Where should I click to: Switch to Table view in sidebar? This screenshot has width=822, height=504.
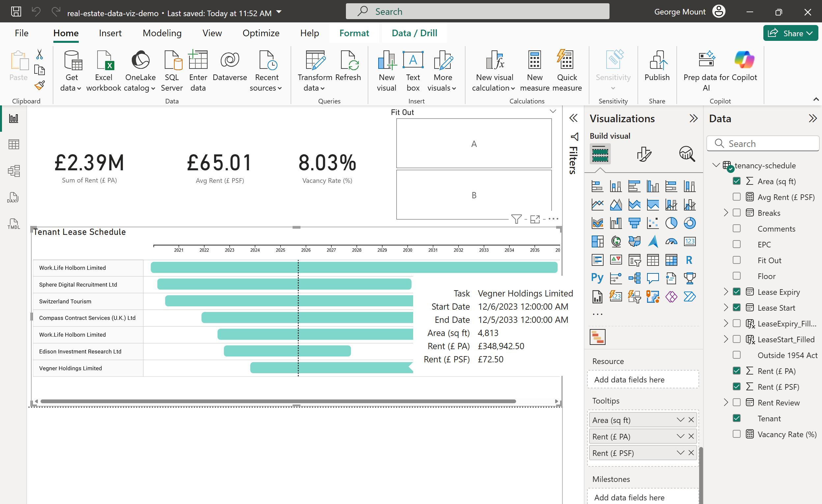14,144
